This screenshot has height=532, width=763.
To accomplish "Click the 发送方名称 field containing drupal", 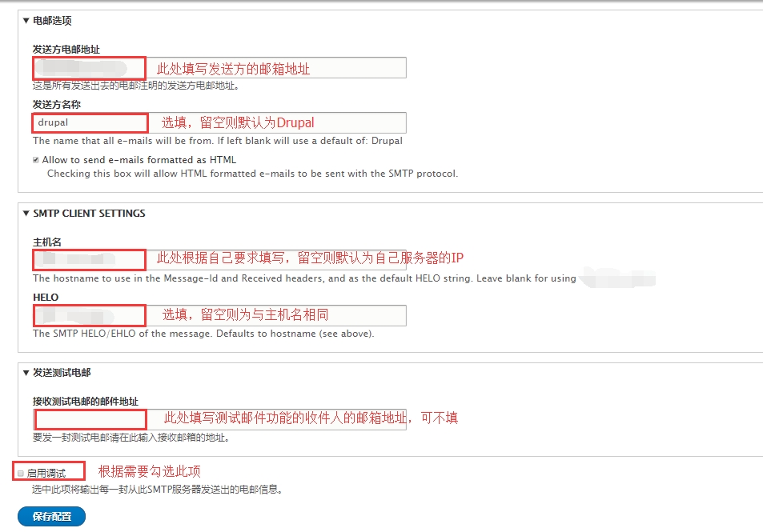I will (219, 122).
